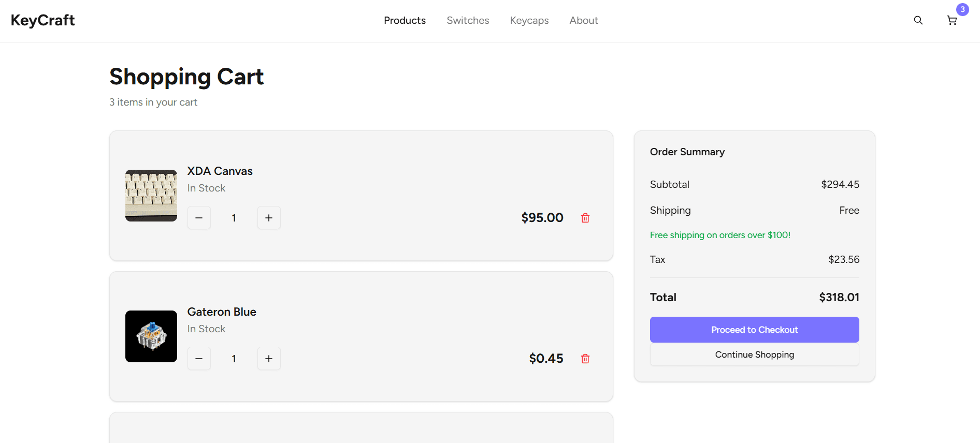Select the XDA Canvas product title
The width and height of the screenshot is (980, 443).
[220, 171]
